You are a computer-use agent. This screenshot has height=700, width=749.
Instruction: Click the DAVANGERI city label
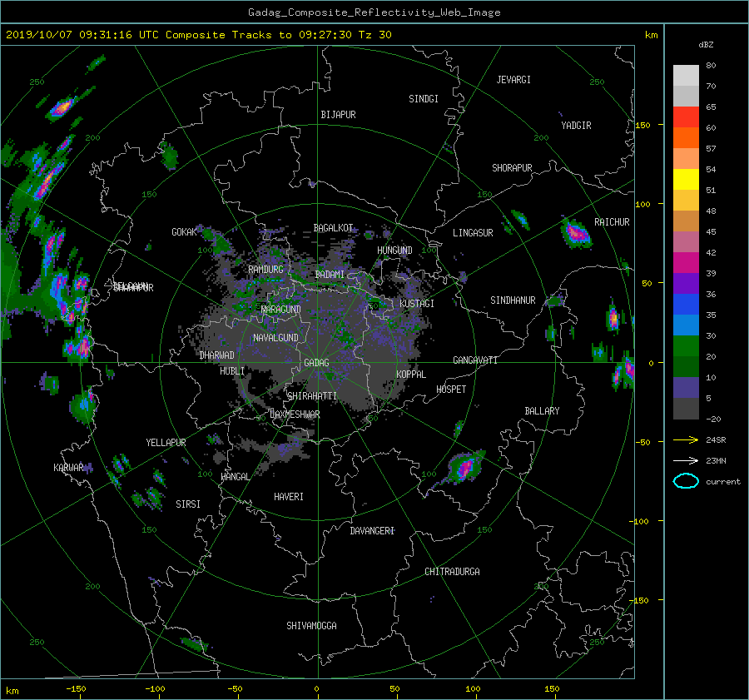(x=372, y=531)
